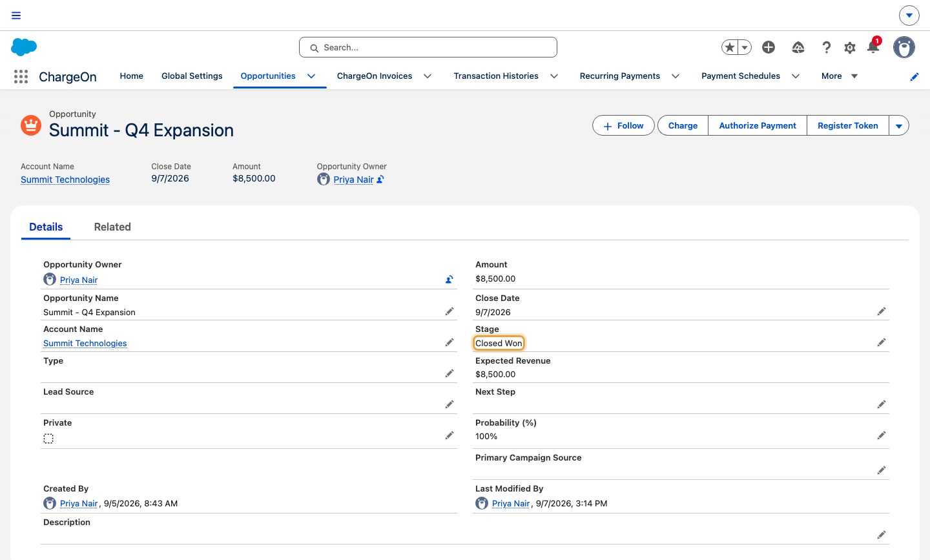Viewport: 930px width, 560px height.
Task: Open the ChargeOn Invoices tab
Action: click(x=375, y=76)
